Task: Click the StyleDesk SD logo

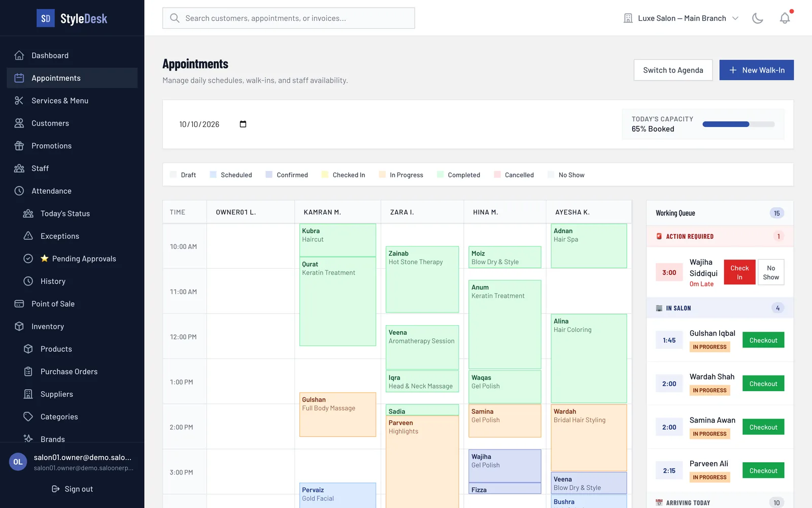Action: click(46, 19)
